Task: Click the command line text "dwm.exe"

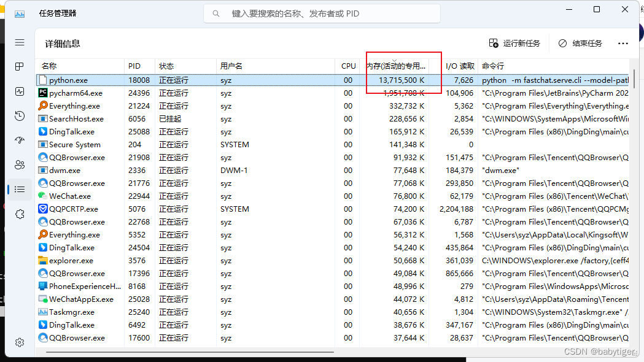Action: point(500,171)
